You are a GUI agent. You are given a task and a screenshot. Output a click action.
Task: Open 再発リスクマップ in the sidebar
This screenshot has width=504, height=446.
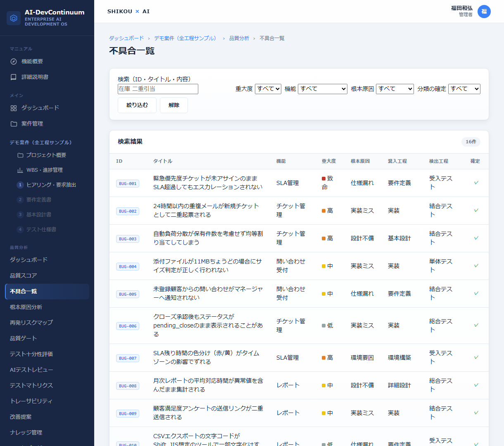pos(47,323)
